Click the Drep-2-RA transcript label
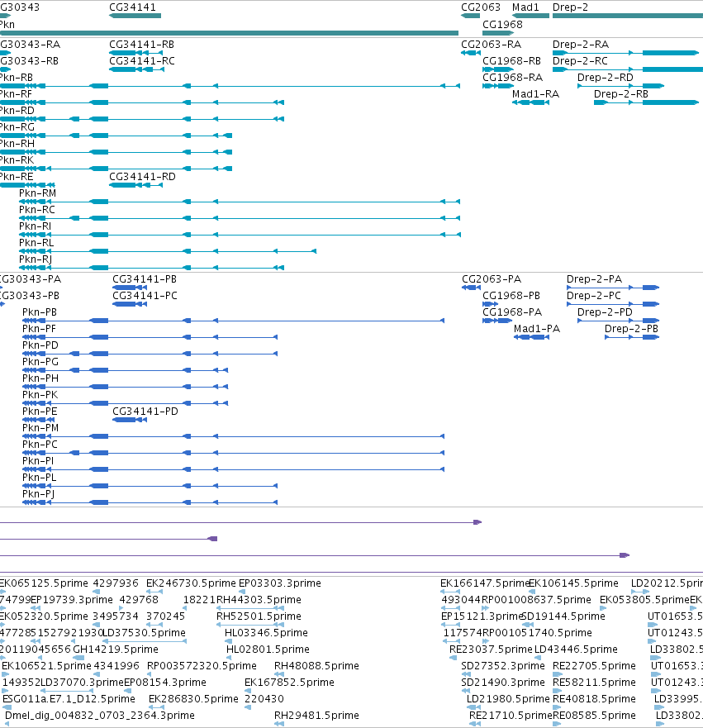 [581, 45]
